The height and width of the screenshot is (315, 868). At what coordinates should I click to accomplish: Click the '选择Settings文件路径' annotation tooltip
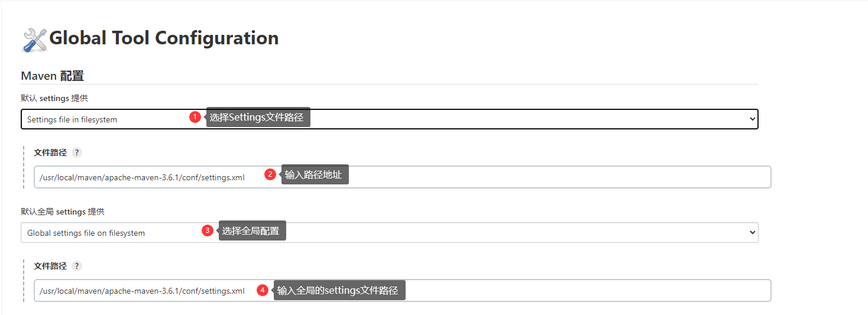coord(257,117)
